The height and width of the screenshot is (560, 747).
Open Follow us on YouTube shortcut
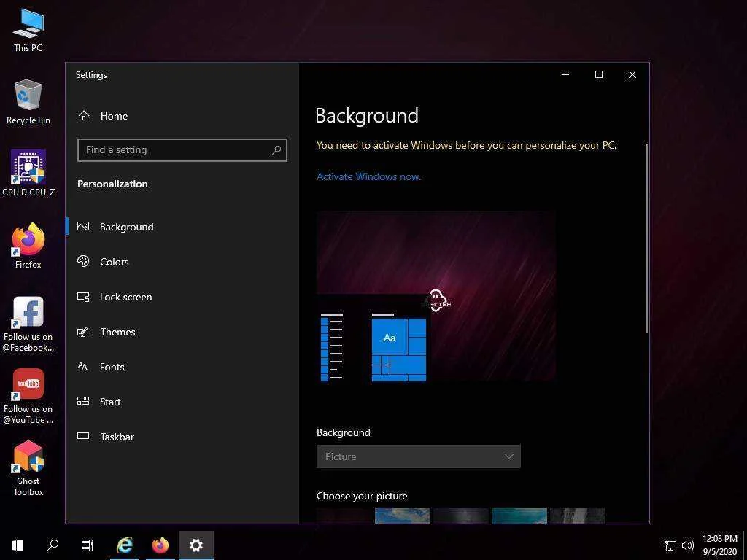click(28, 396)
